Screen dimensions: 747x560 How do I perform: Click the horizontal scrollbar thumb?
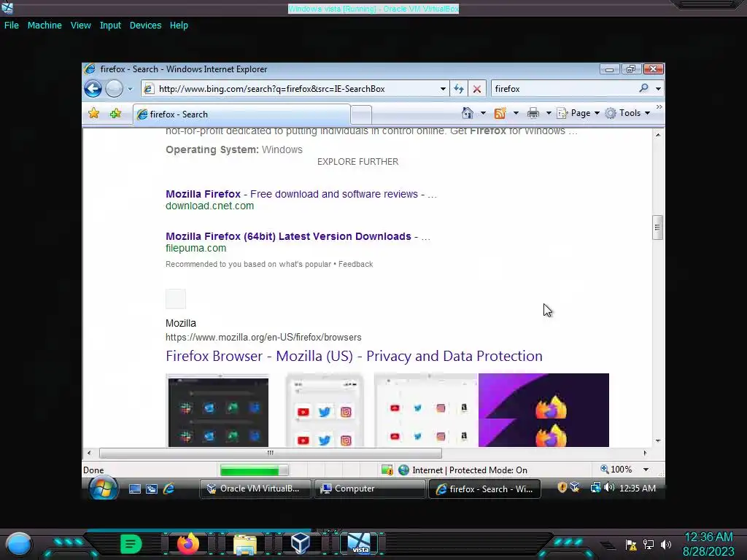pyautogui.click(x=270, y=453)
